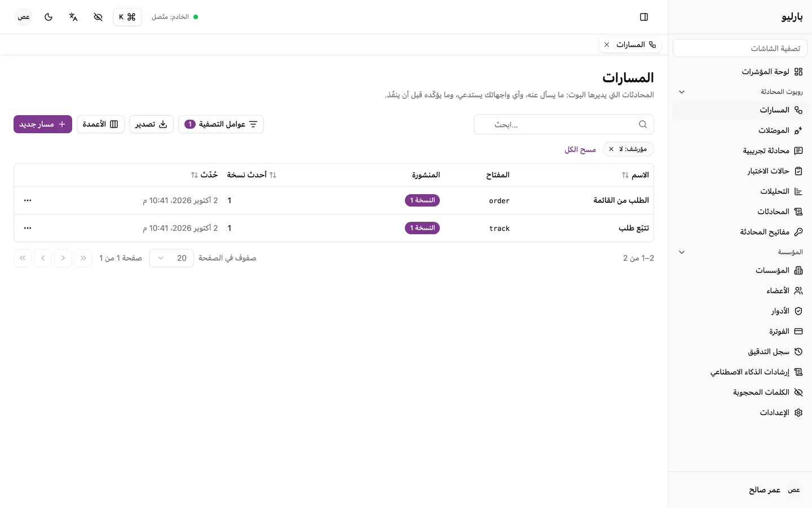Click the التحليلات analytics icon

click(x=798, y=191)
